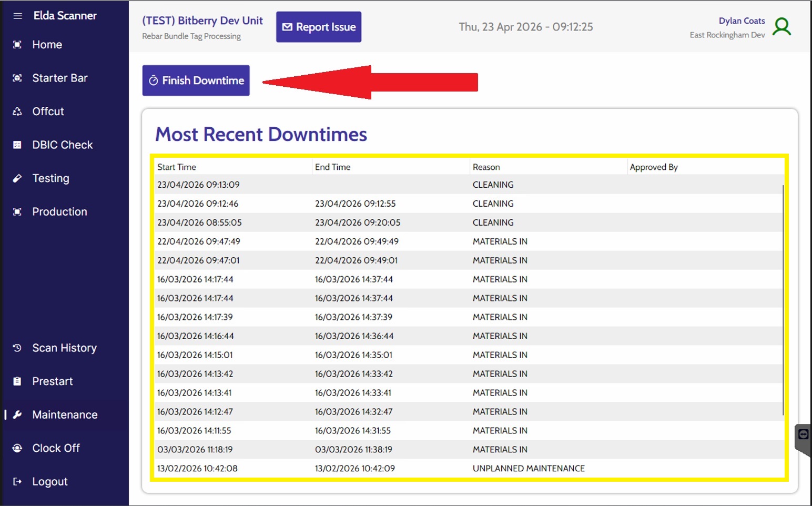The width and height of the screenshot is (812, 506).
Task: Click the Clock Off icon
Action: (17, 448)
